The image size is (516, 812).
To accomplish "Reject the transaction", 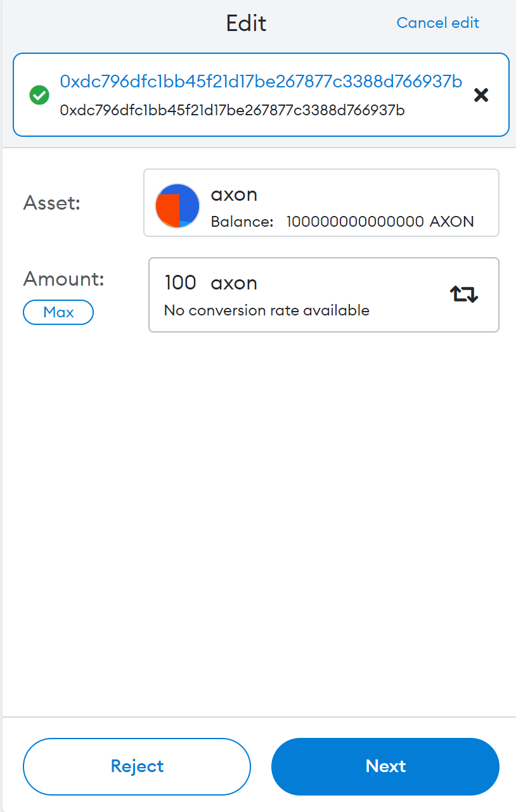I will pos(137,766).
